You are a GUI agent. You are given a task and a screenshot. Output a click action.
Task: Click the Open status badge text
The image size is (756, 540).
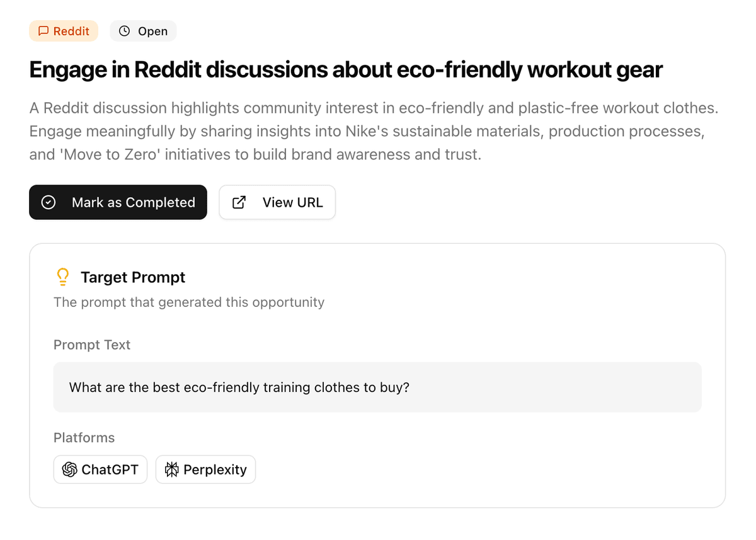tap(152, 31)
